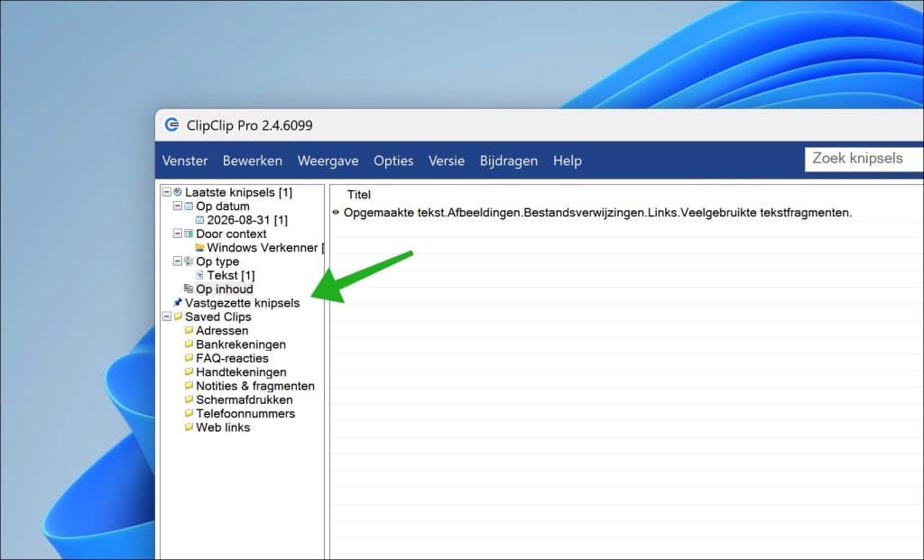Open the Notities & fragmenten folder

point(255,386)
